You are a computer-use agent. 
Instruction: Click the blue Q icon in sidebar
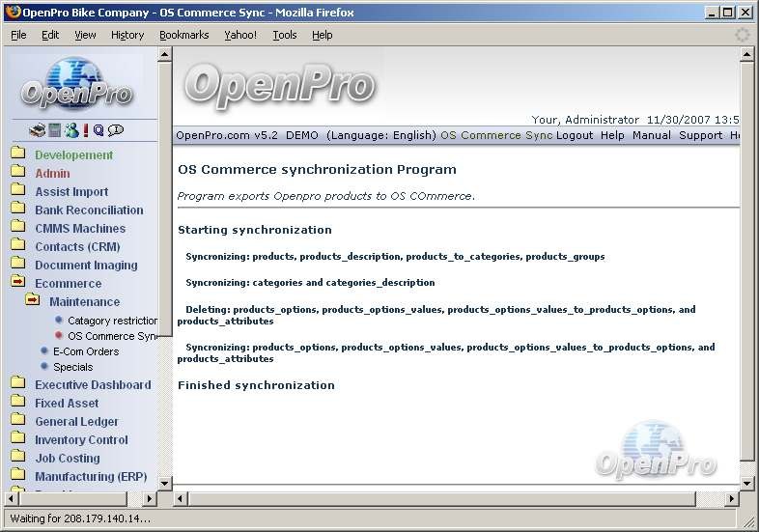pyautogui.click(x=98, y=130)
